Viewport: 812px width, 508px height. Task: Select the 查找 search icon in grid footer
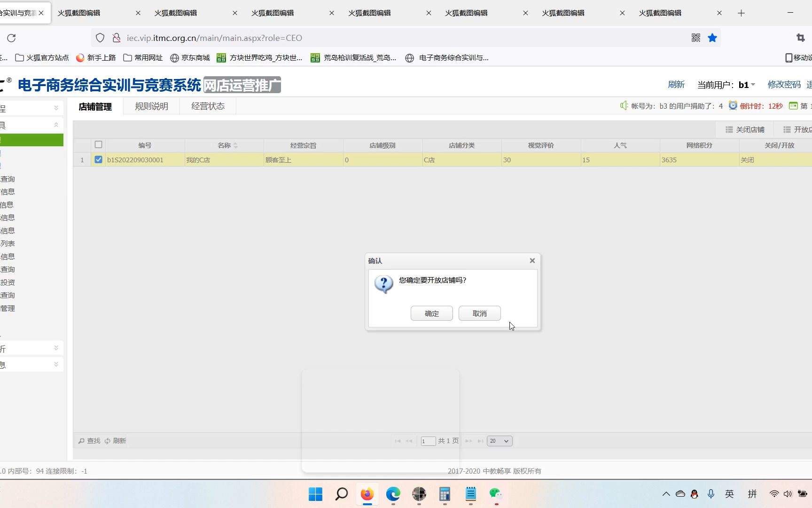pos(81,441)
